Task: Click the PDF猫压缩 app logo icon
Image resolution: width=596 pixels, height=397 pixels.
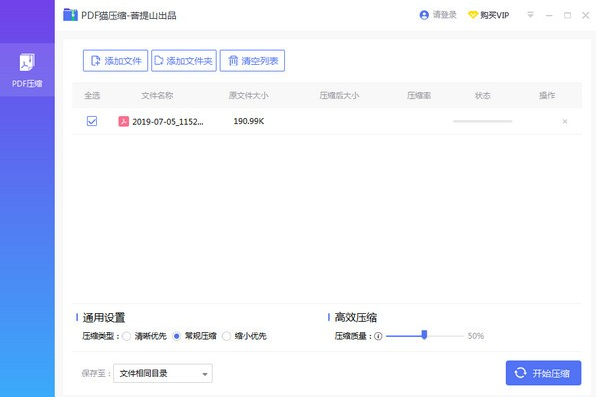Action: [x=70, y=15]
